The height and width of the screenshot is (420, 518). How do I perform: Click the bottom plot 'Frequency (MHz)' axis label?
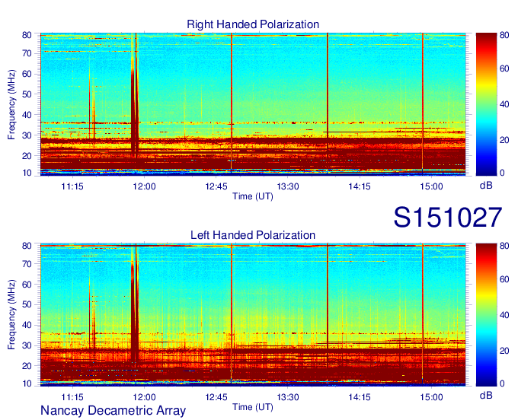11,315
